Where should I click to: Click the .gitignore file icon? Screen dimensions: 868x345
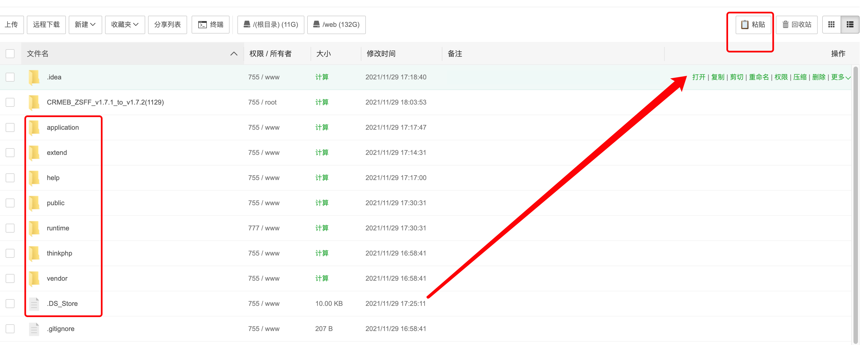[34, 329]
